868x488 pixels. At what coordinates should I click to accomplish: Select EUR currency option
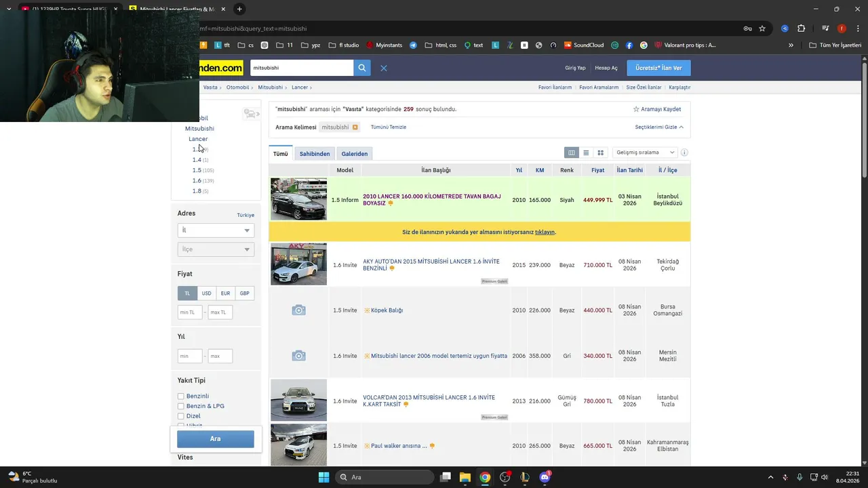pos(225,293)
